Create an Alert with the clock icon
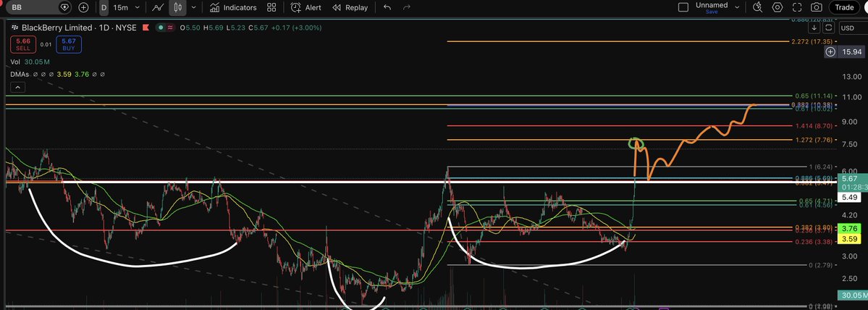 [x=306, y=7]
